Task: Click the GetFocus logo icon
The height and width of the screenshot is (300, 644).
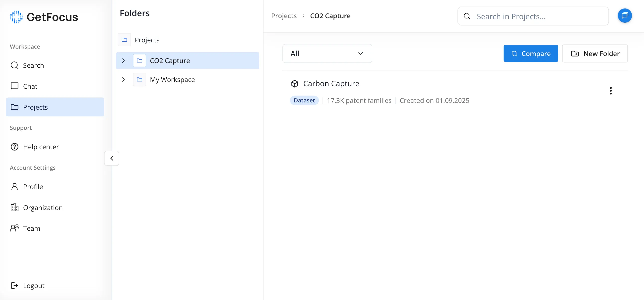Action: click(16, 17)
